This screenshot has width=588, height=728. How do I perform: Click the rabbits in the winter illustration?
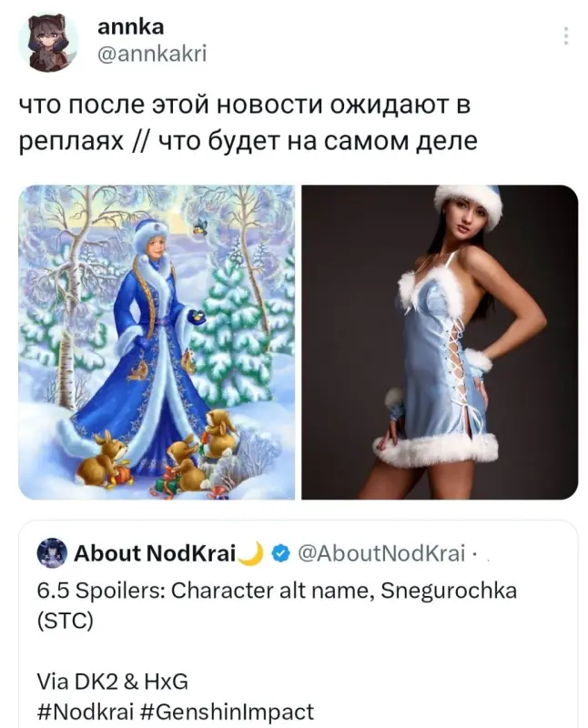click(x=157, y=452)
